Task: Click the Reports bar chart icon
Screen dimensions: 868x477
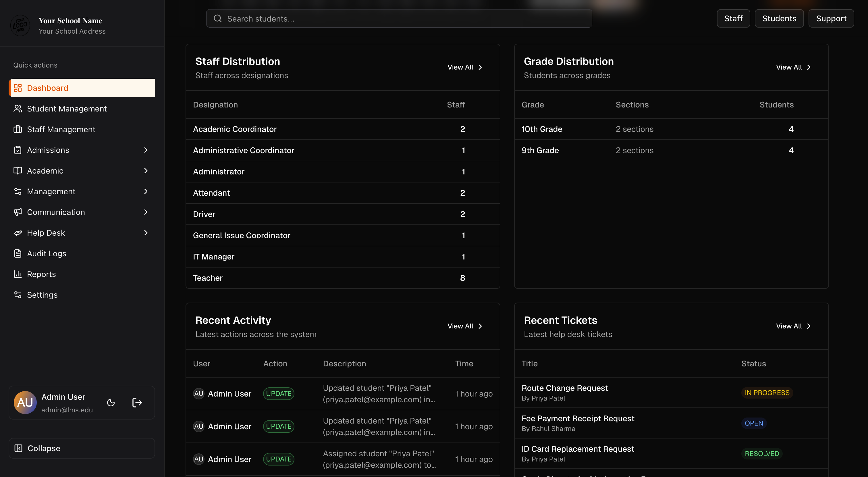Action: pos(18,274)
